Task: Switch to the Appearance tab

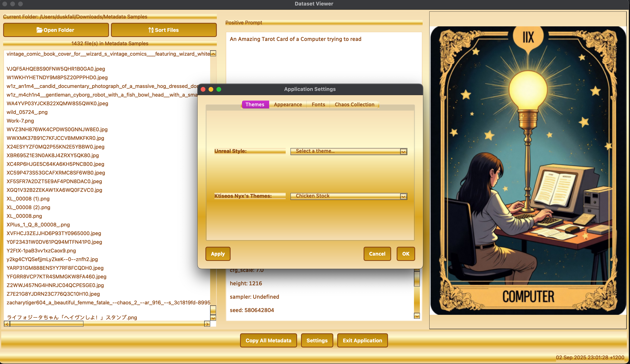Action: tap(288, 104)
